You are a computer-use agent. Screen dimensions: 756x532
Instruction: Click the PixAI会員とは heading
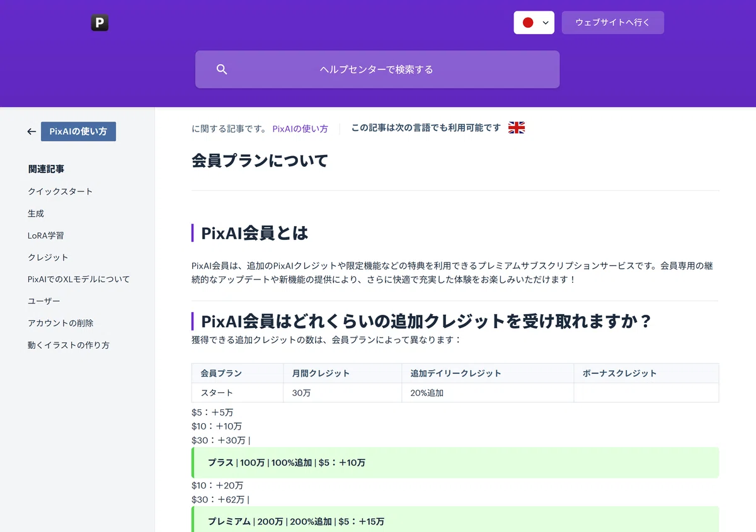(x=255, y=233)
